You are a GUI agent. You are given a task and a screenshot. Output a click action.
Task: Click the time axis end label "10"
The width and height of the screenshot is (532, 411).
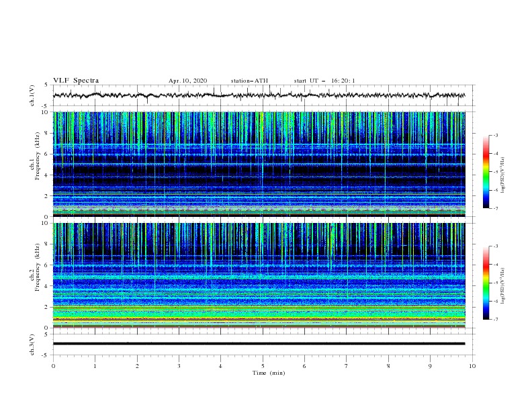point(472,366)
